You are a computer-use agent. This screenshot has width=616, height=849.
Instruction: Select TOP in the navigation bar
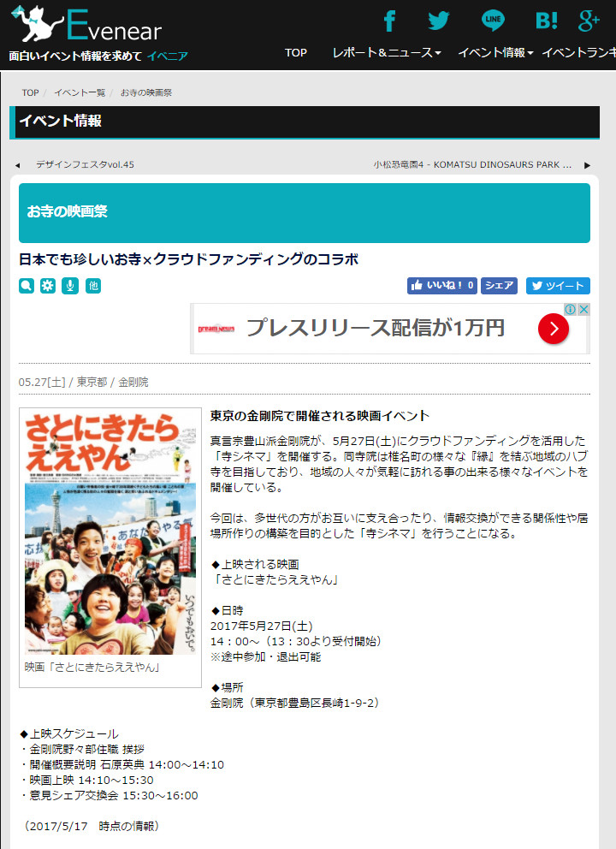(295, 52)
